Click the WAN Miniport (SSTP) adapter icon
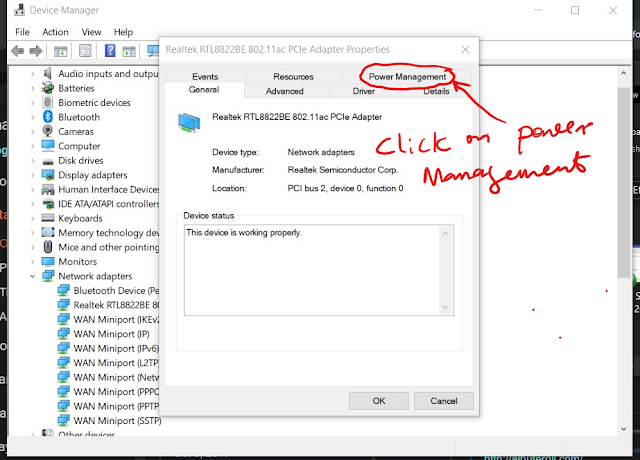This screenshot has height=460, width=640. [x=63, y=420]
